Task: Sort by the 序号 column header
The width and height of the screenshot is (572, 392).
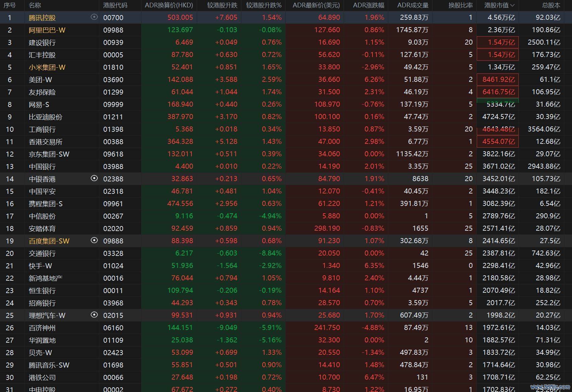Action: 10,5
